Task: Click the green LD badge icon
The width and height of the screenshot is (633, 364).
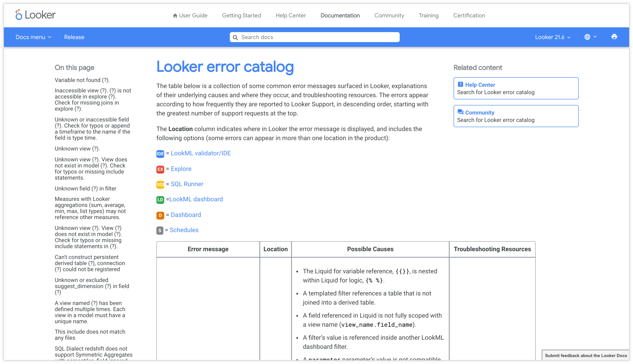Action: coord(160,200)
